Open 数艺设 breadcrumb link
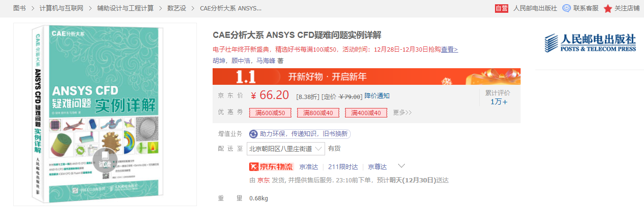Screen dimensions: 644x207 (177, 9)
